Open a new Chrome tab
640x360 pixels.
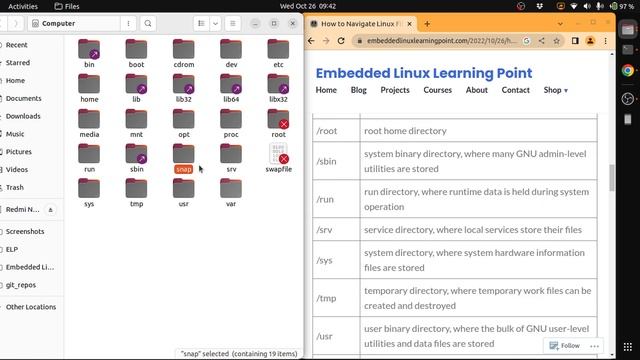pos(427,24)
